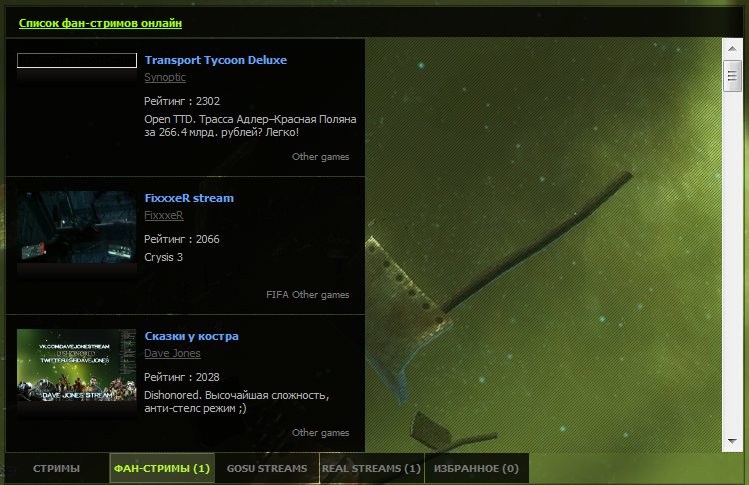Viewport: 749px width, 485px height.
Task: Select the ФАН-СТРИМЫ (1) tab
Action: (162, 468)
